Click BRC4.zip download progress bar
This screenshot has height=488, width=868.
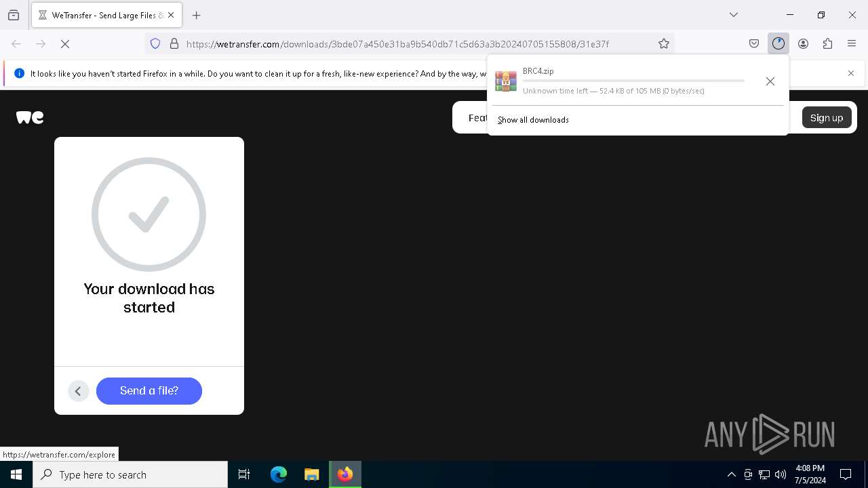(633, 81)
